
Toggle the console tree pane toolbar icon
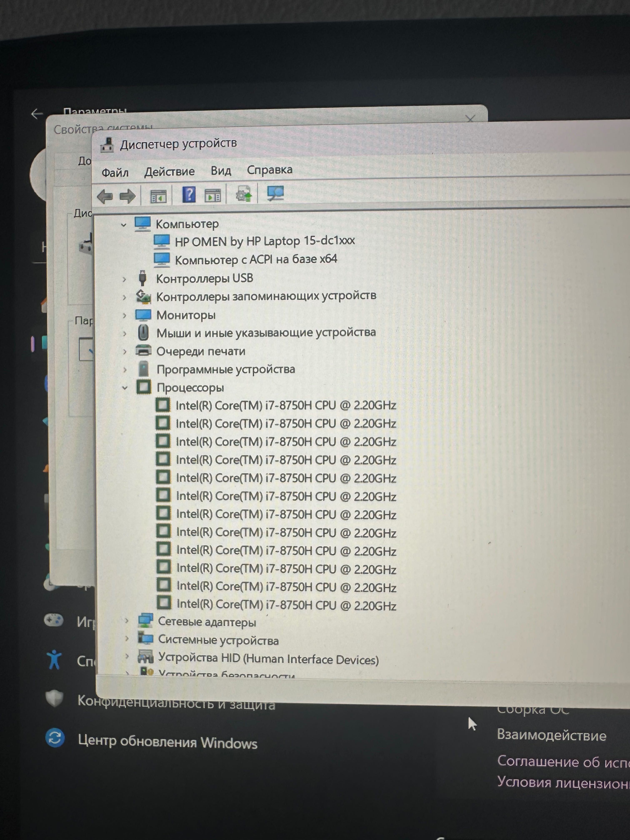(x=158, y=196)
